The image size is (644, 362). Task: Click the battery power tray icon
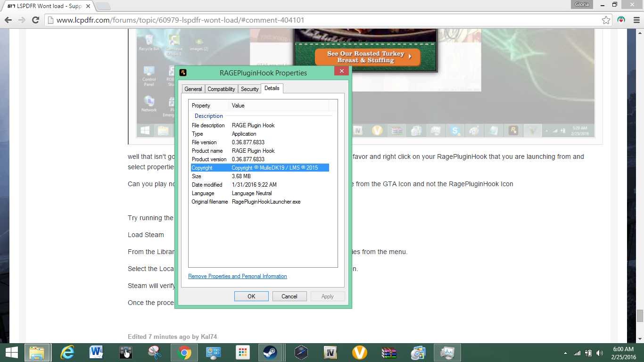(x=588, y=353)
